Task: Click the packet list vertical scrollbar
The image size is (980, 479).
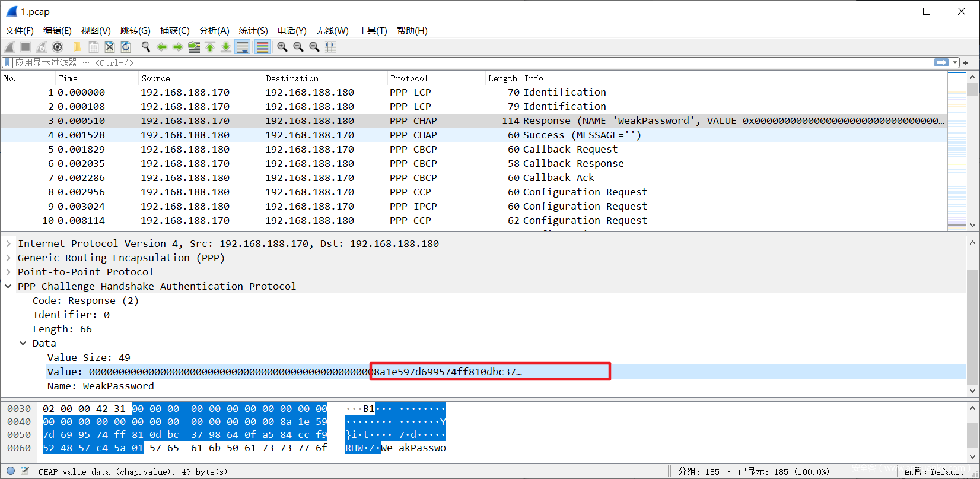Action: click(x=972, y=154)
